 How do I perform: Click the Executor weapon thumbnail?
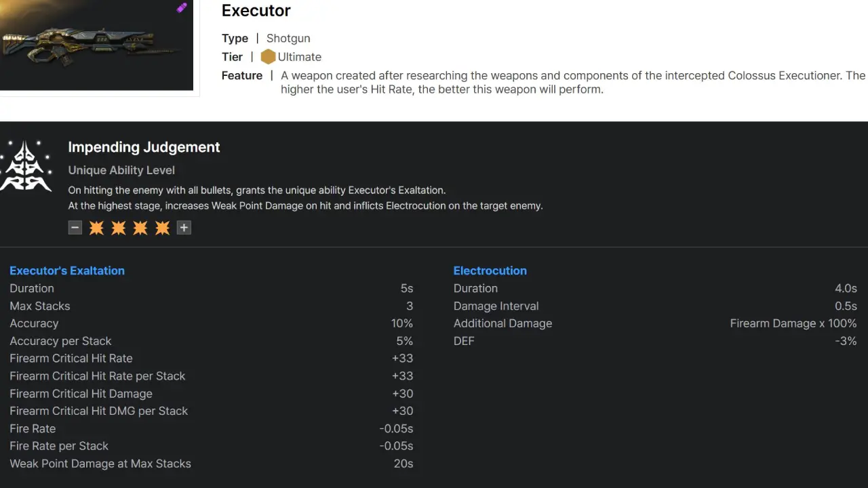(x=96, y=44)
